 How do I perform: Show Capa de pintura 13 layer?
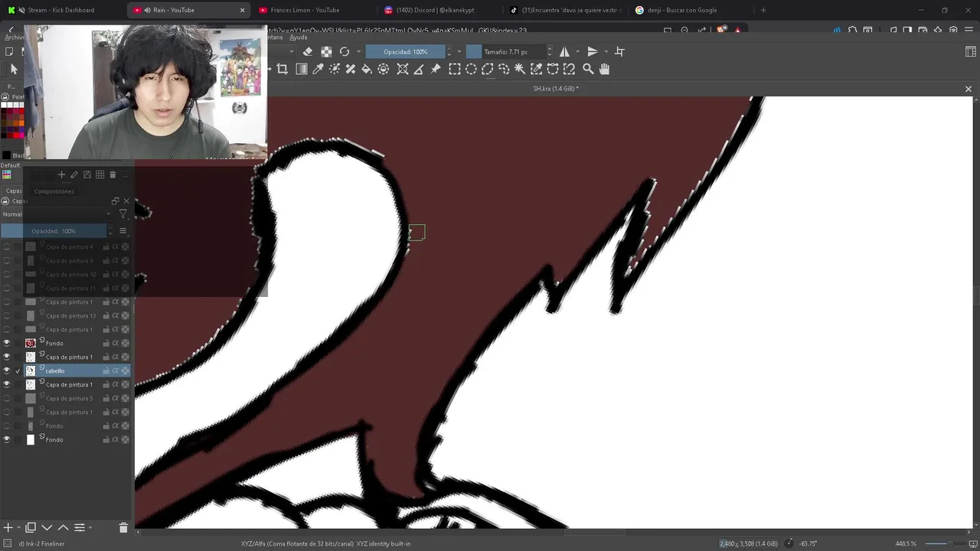(x=7, y=315)
